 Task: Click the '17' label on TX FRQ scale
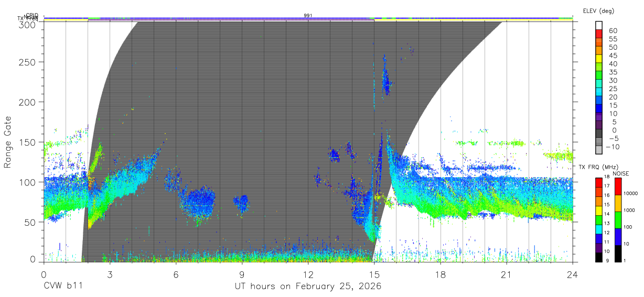pyautogui.click(x=608, y=185)
